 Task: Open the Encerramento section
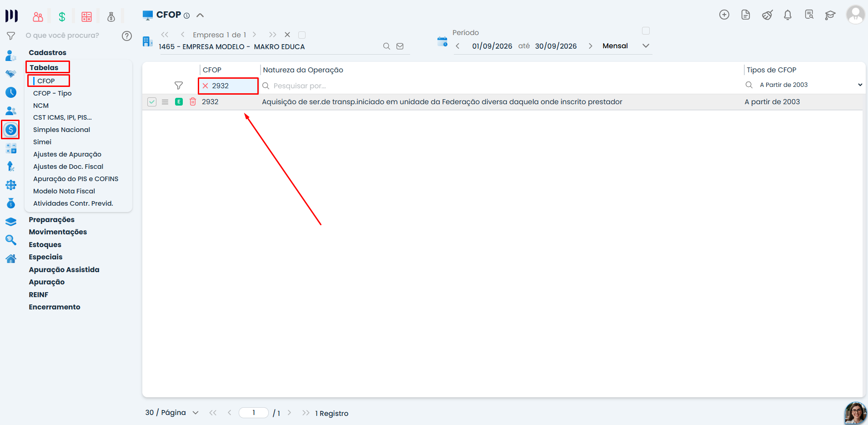(x=55, y=307)
